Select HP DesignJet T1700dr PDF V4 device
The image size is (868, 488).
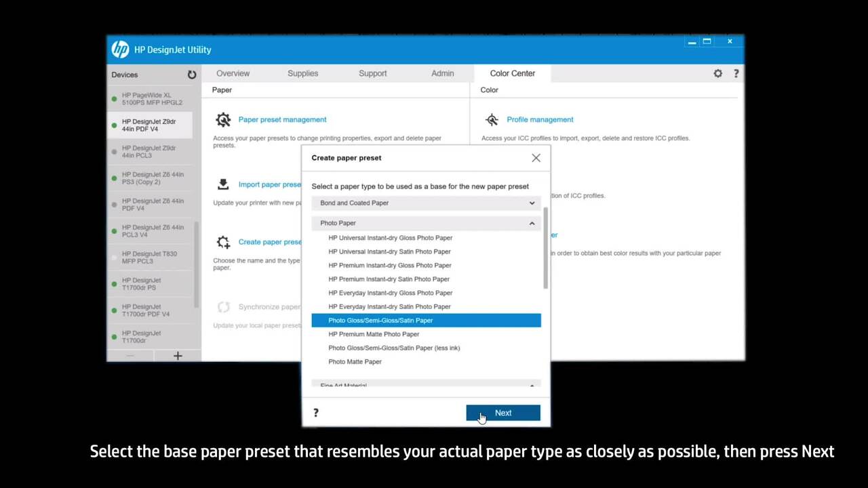(x=150, y=310)
